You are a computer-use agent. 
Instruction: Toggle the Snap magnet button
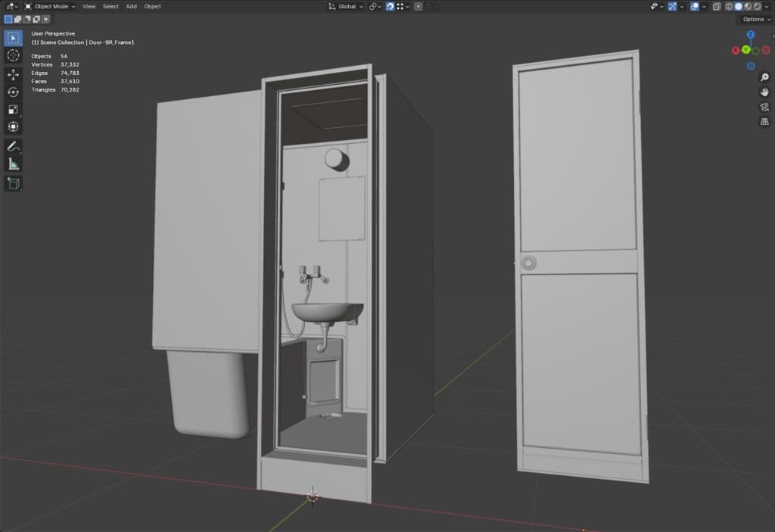coord(391,6)
